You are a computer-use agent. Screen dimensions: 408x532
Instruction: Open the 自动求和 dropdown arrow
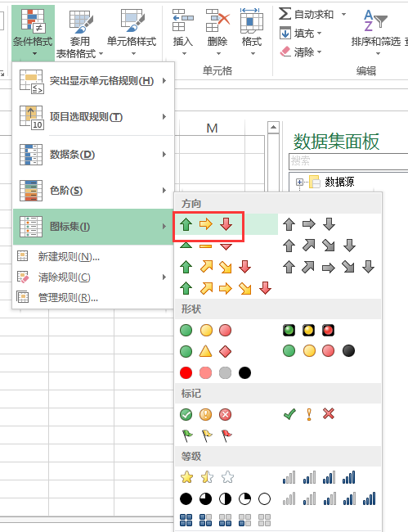tap(343, 14)
